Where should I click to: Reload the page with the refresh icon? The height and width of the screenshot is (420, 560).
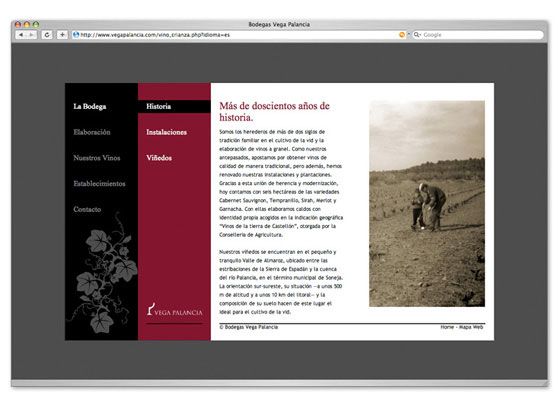tap(47, 35)
